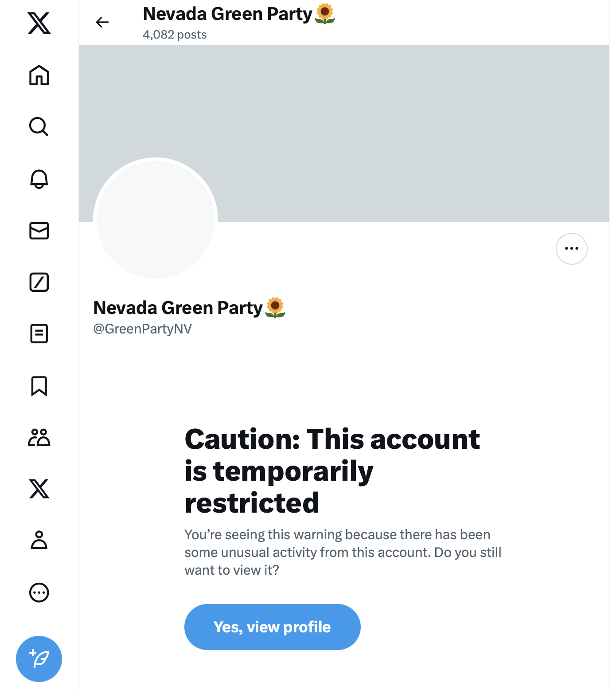Open Grok

tap(39, 283)
